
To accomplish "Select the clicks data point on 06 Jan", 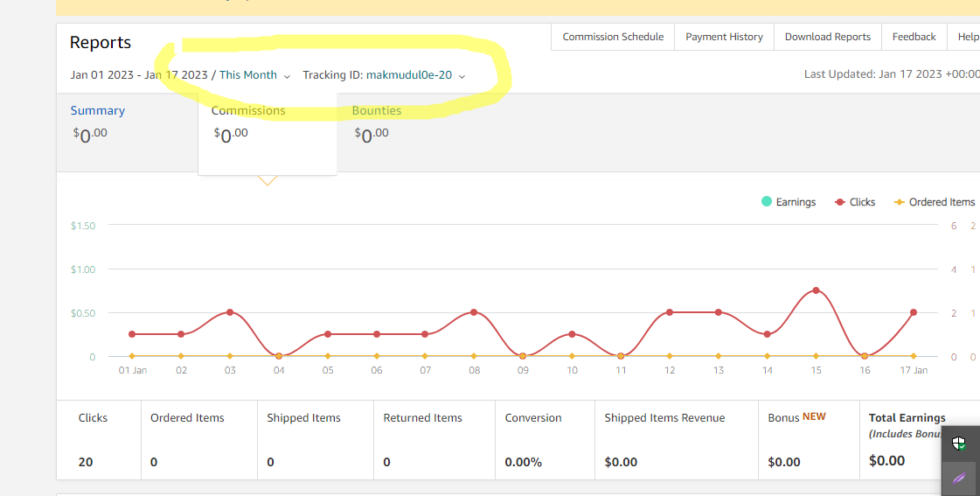I will (x=376, y=334).
